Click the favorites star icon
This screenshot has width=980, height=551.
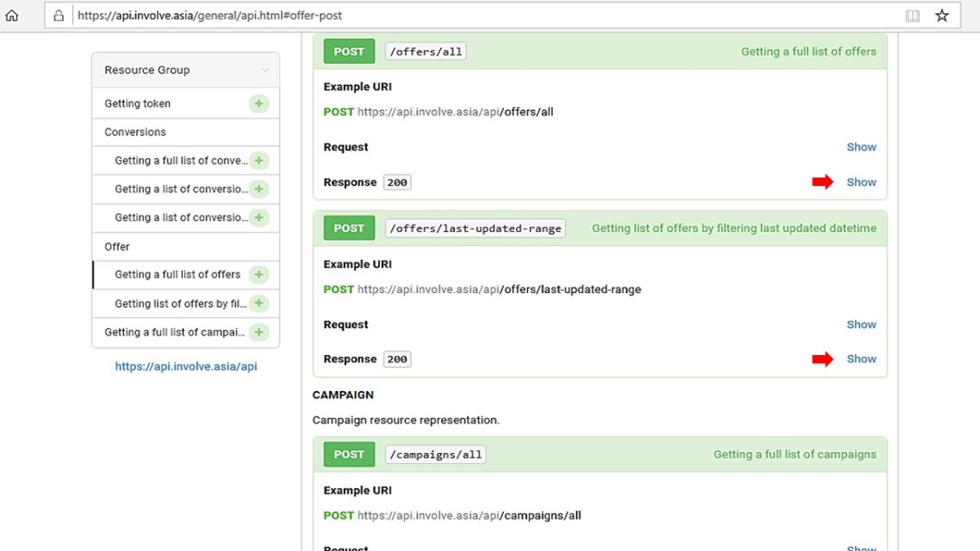point(942,16)
